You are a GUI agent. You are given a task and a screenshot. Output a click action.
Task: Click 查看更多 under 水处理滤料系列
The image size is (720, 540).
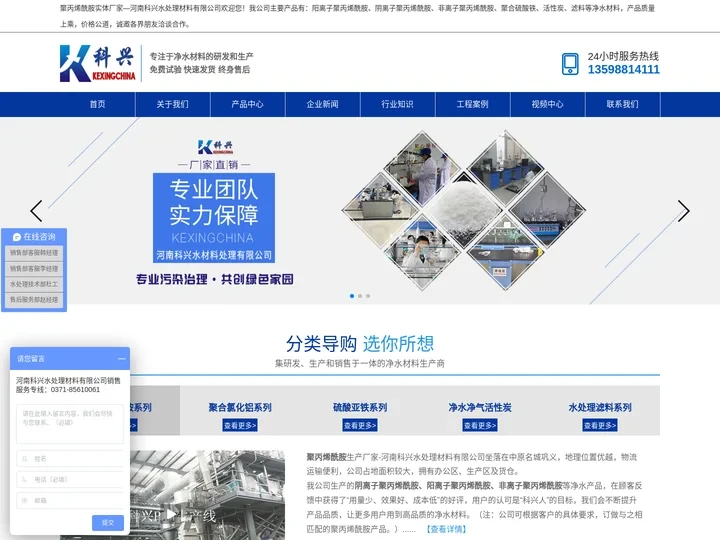tap(600, 425)
